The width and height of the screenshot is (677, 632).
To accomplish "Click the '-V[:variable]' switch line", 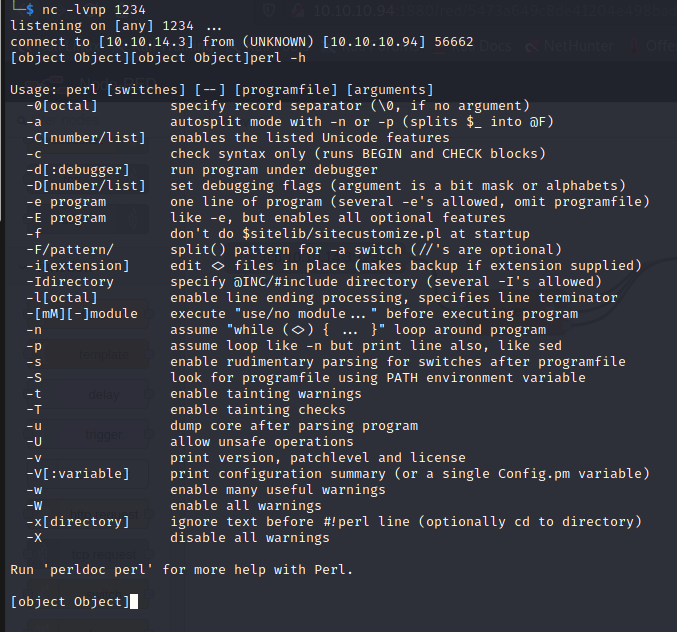I will pyautogui.click(x=78, y=473).
